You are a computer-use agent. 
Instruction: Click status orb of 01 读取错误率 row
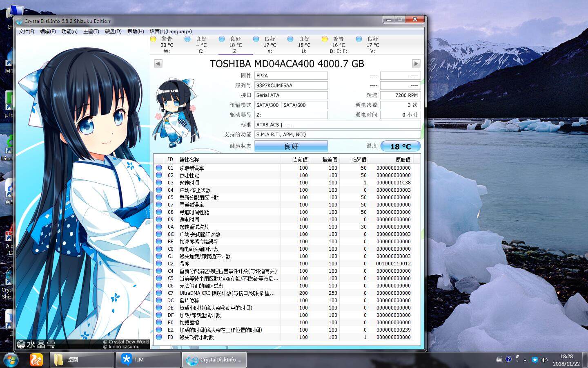[x=159, y=168]
